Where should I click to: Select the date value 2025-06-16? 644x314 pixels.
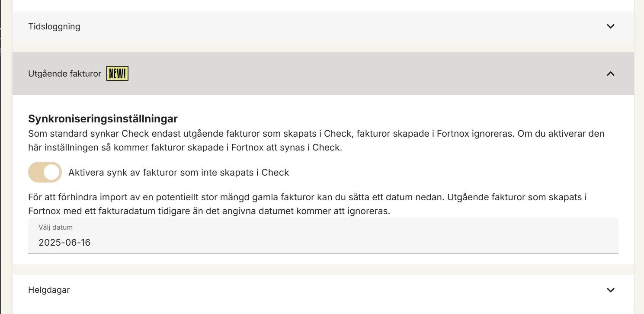point(64,243)
